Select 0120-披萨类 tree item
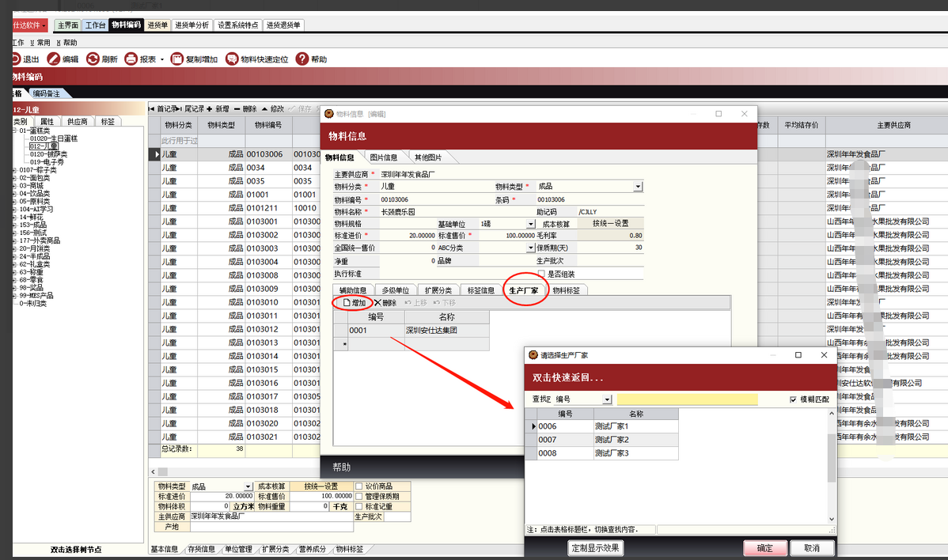 point(48,155)
